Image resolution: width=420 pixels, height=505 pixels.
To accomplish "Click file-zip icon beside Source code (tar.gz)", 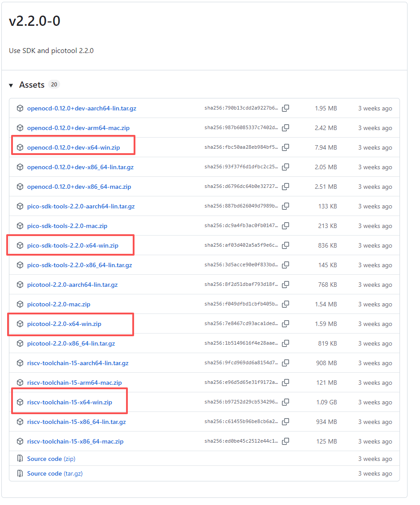I will point(20,473).
